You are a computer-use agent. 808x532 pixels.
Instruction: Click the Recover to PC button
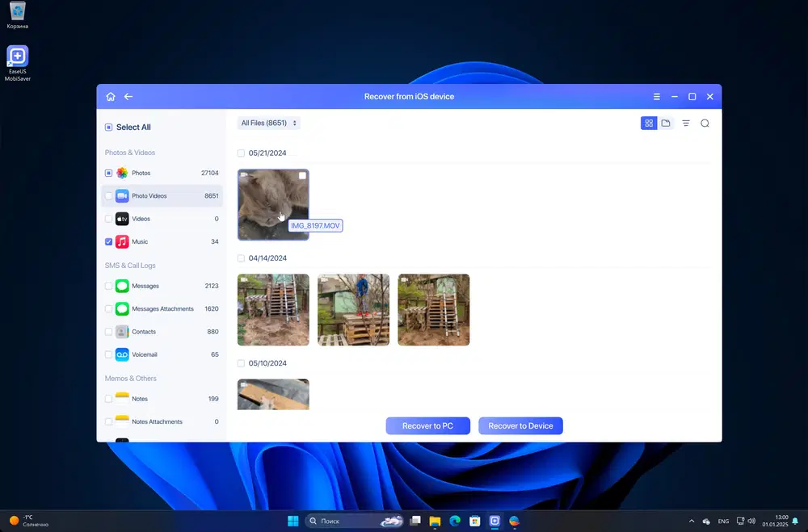(427, 426)
